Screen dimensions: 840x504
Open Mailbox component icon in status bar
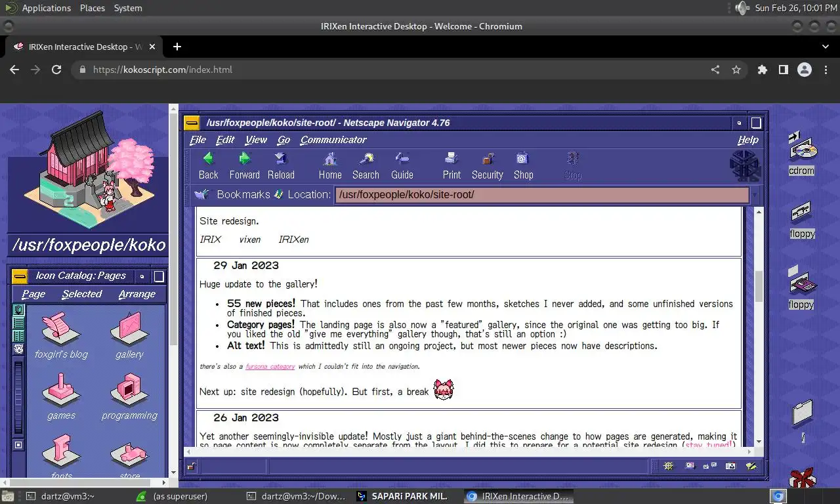coord(689,466)
